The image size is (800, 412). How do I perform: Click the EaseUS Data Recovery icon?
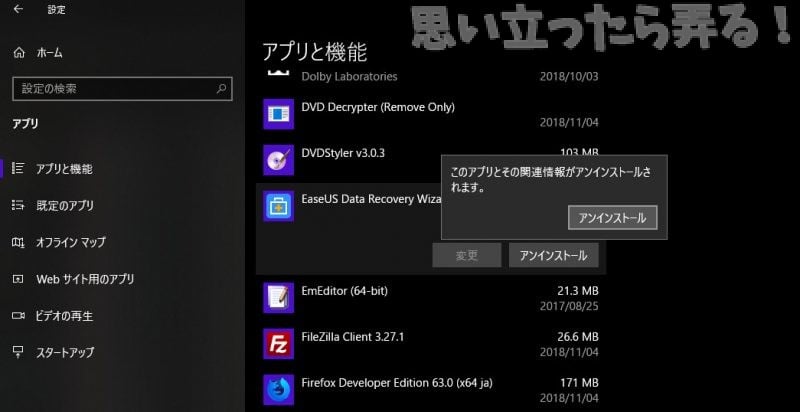[x=278, y=206]
